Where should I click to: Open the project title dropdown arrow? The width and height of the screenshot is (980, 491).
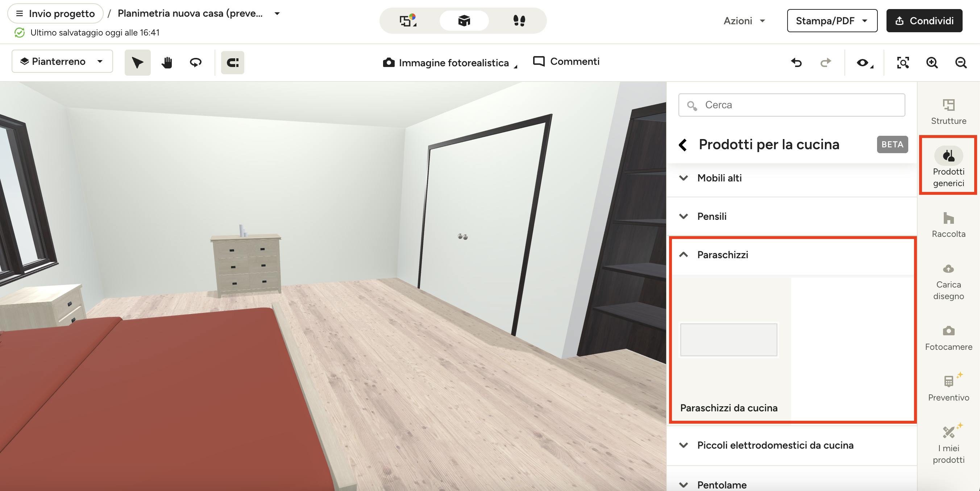277,13
